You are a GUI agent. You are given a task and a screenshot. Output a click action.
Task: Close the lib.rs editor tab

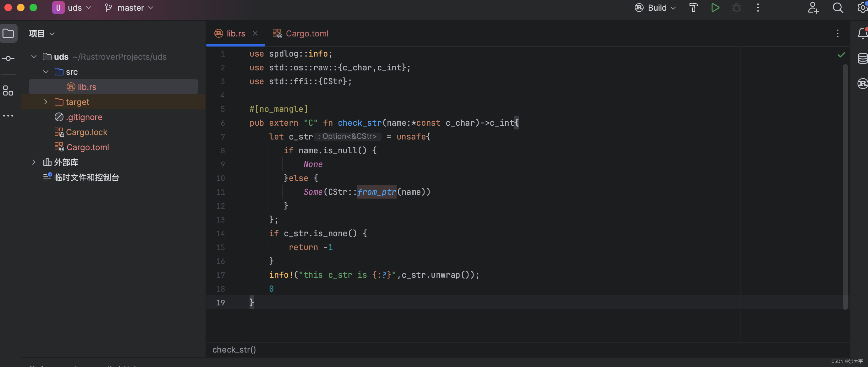pyautogui.click(x=255, y=33)
